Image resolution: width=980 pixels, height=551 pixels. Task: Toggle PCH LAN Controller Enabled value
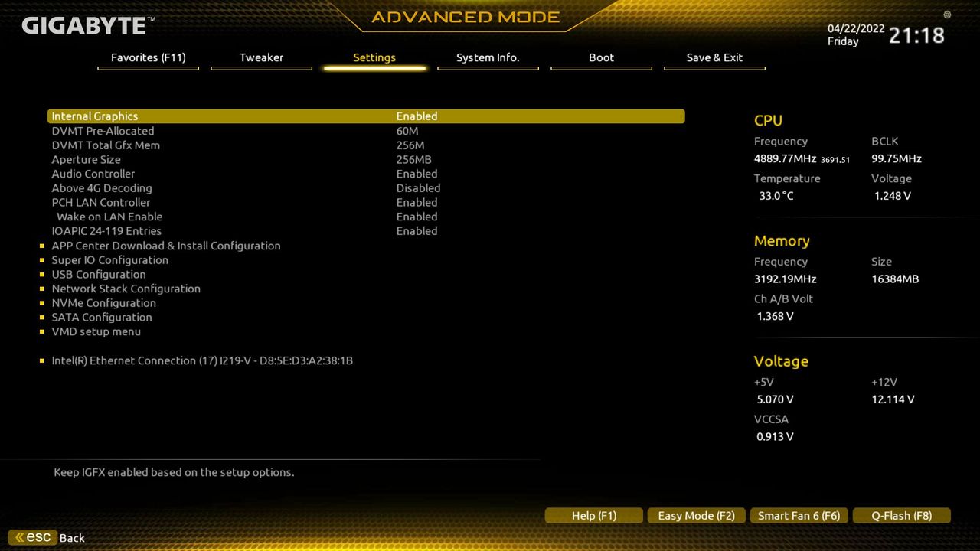pyautogui.click(x=416, y=203)
